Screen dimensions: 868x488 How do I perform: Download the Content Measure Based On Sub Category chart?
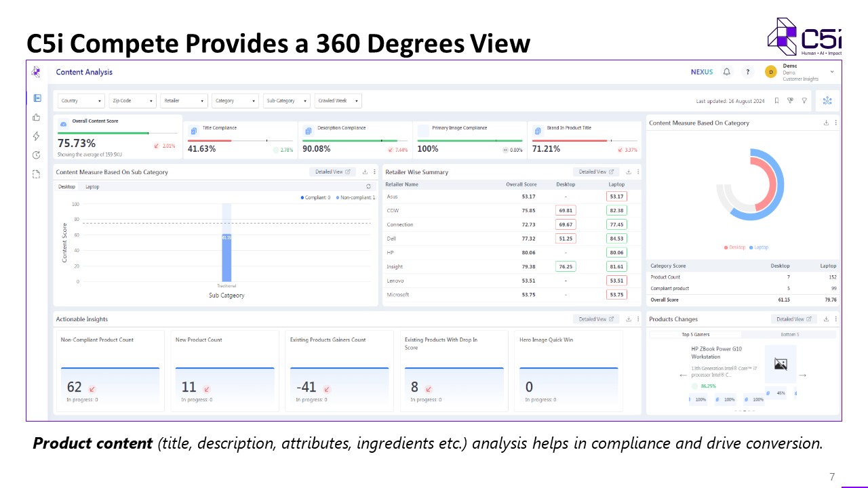click(365, 172)
